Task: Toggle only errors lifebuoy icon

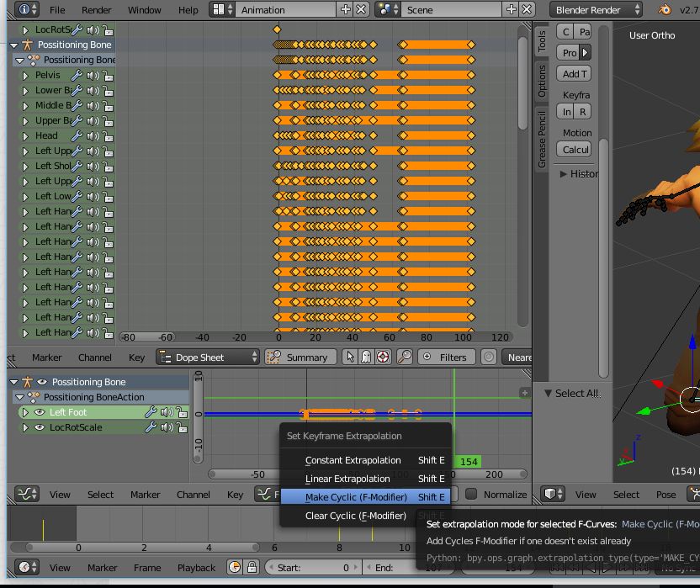Action: 383,358
